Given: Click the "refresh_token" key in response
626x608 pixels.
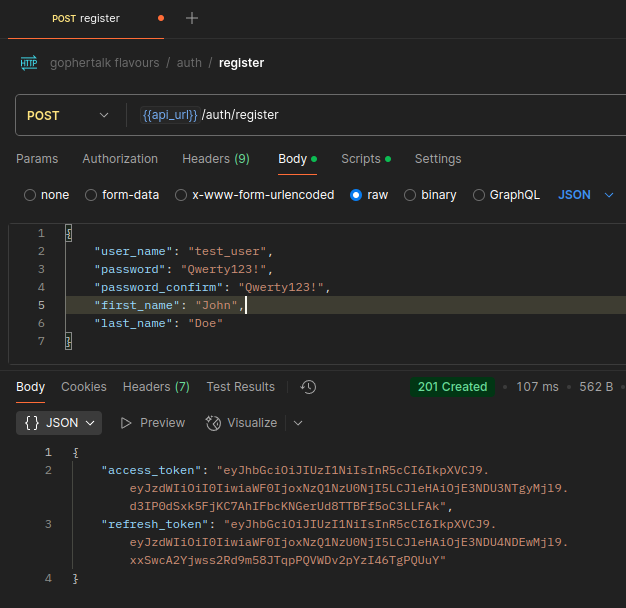Looking at the screenshot, I should (155, 524).
